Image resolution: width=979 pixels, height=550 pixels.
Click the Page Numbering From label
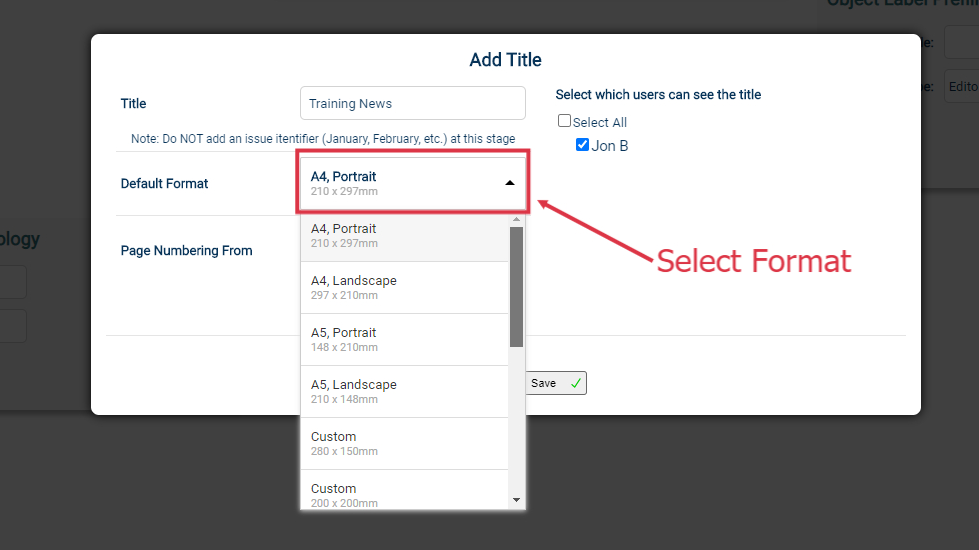tap(187, 250)
